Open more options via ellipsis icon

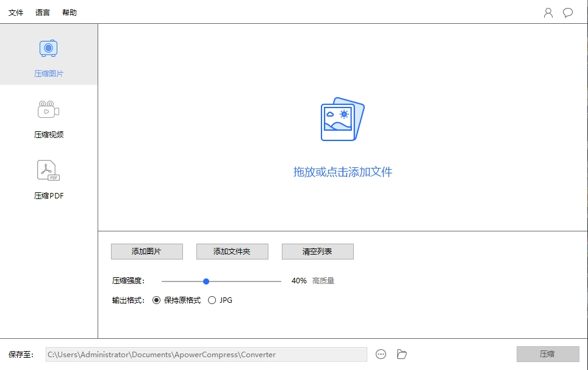(381, 354)
